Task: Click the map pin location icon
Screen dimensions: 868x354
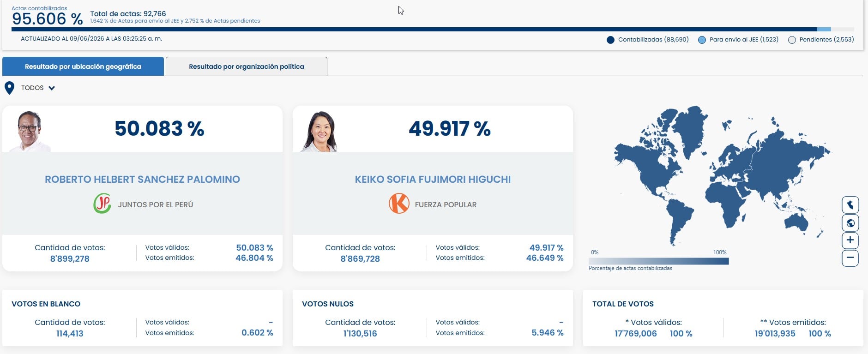Action: tap(9, 88)
